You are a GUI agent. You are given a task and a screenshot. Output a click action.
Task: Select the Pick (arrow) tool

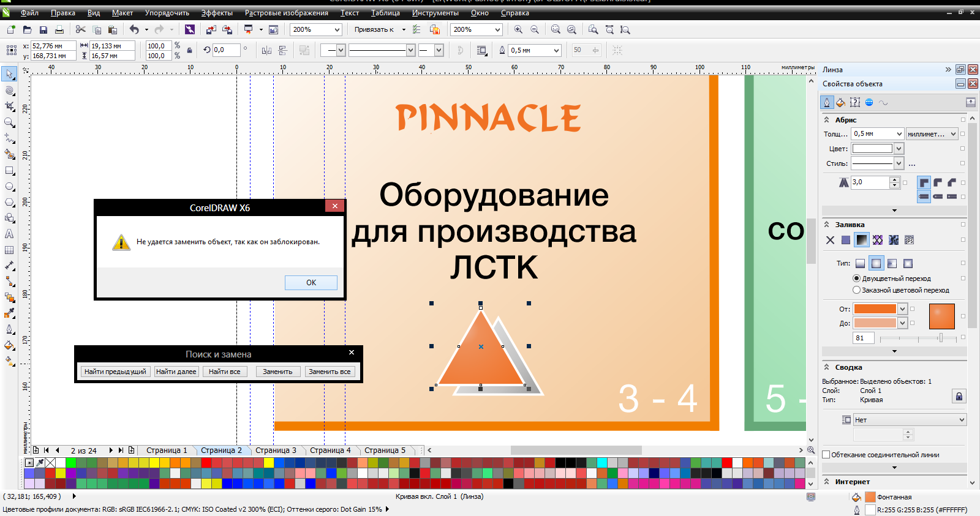[x=9, y=74]
